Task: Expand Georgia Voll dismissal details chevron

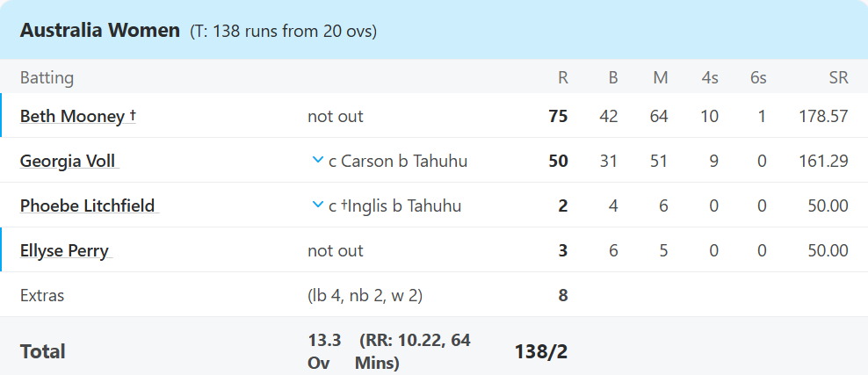Action: tap(317, 161)
